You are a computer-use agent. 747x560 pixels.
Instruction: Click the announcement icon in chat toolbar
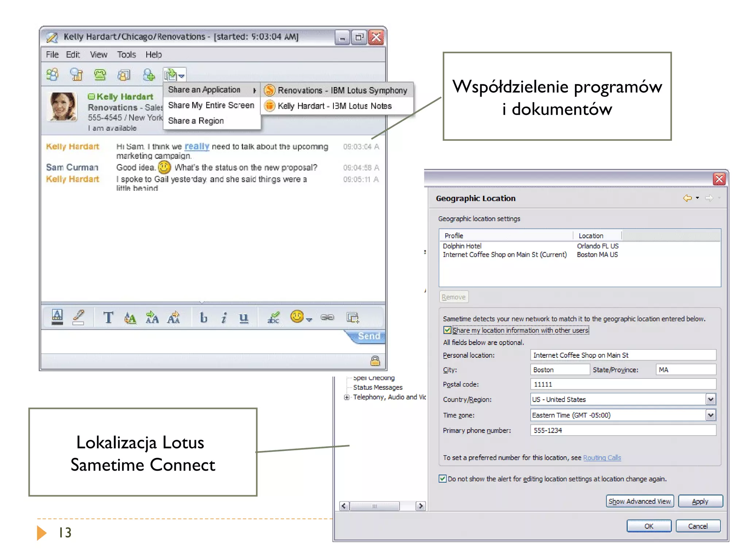tap(76, 75)
